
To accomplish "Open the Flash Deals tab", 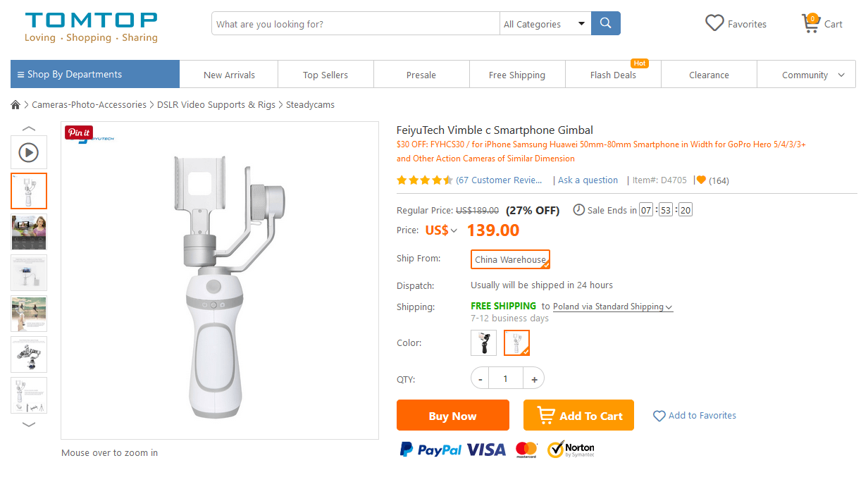I will [x=613, y=74].
